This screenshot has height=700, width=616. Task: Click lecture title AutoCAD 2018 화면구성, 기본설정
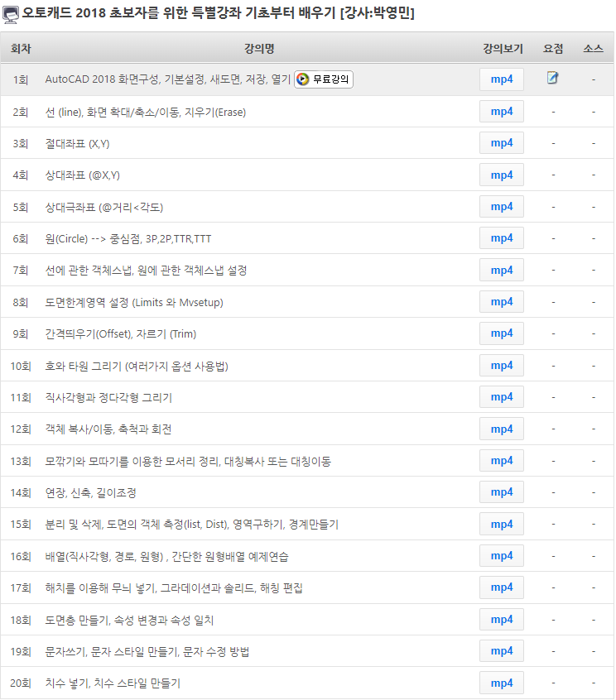coord(168,79)
